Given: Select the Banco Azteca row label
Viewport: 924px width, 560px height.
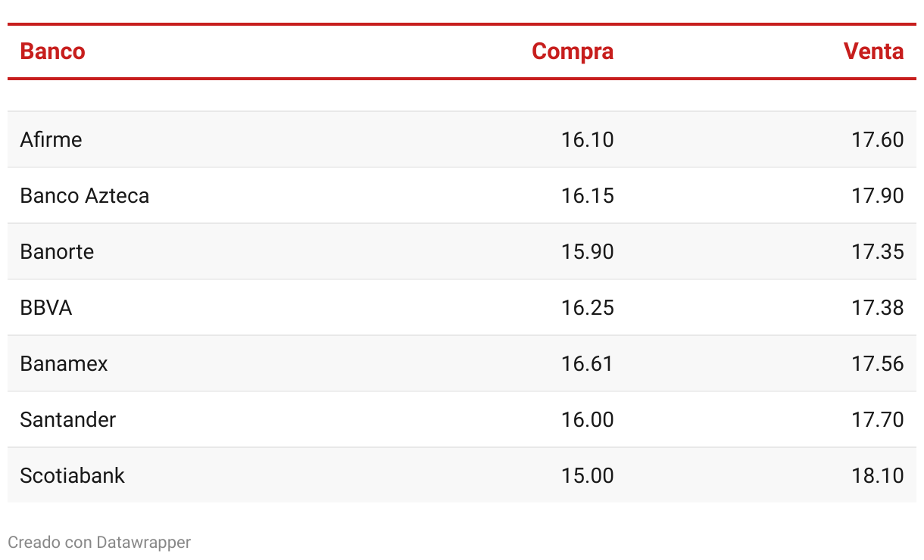Looking at the screenshot, I should coord(85,196).
